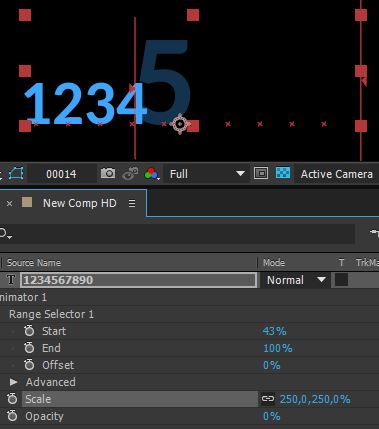Viewport: 379px width, 429px height.
Task: Open the Full resolution dropdown
Action: [x=207, y=174]
